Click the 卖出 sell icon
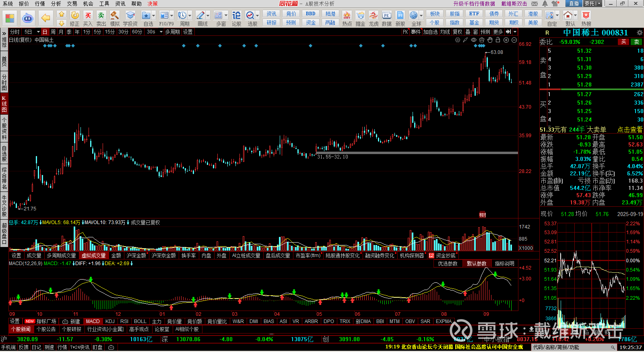Screen dimensions: 644x352 pyautogui.click(x=101, y=15)
